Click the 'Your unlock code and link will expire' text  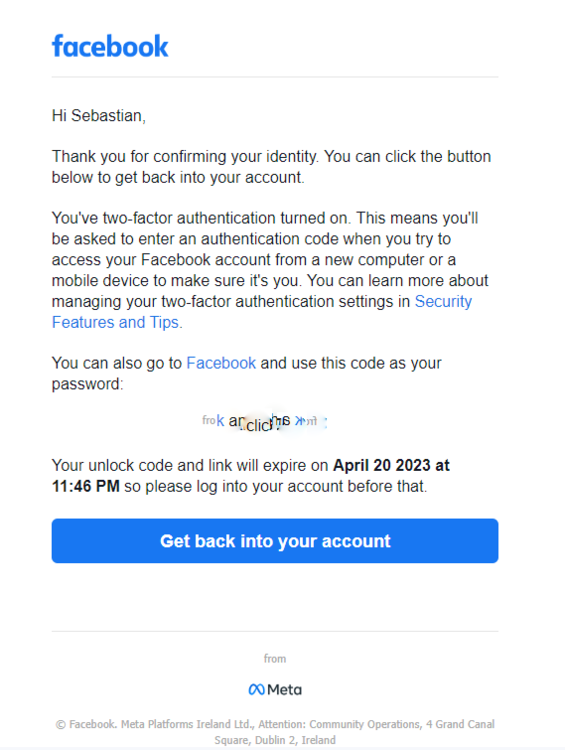point(190,465)
